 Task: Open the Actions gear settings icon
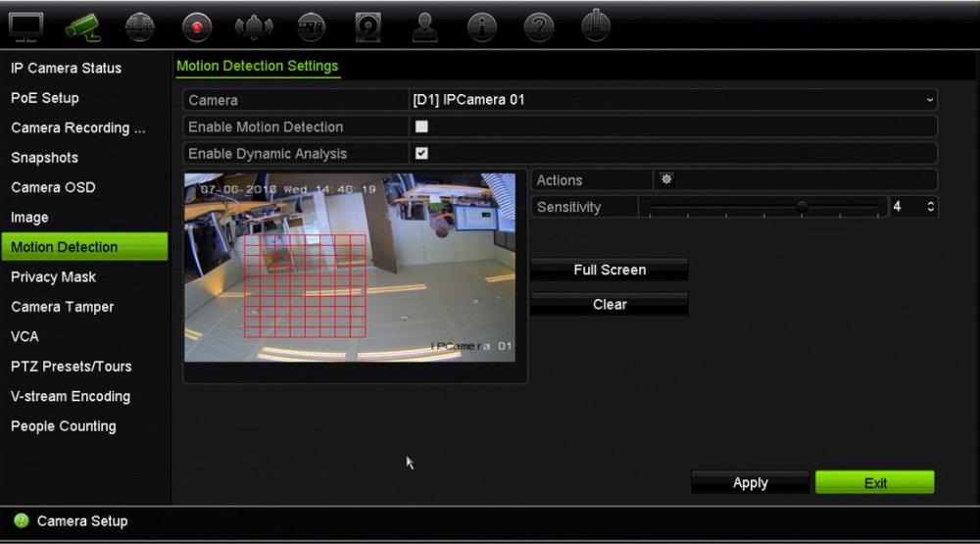666,179
